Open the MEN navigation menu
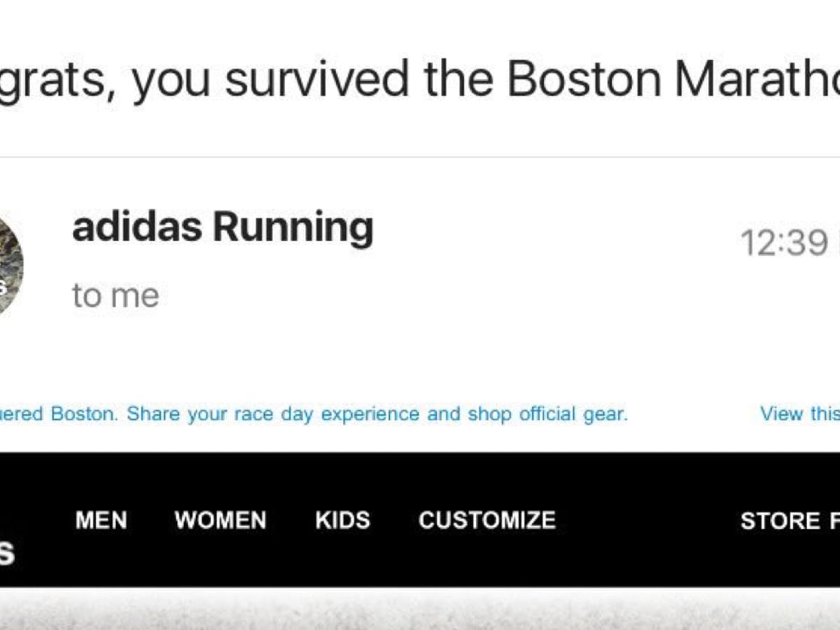Screen dimensions: 840x630 point(100,520)
